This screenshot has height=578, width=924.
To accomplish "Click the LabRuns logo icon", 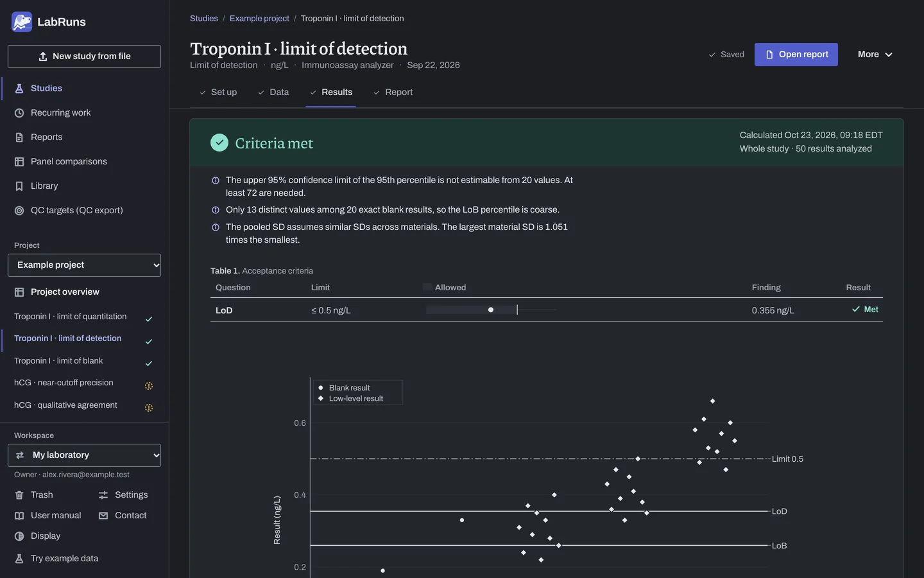I will (22, 22).
